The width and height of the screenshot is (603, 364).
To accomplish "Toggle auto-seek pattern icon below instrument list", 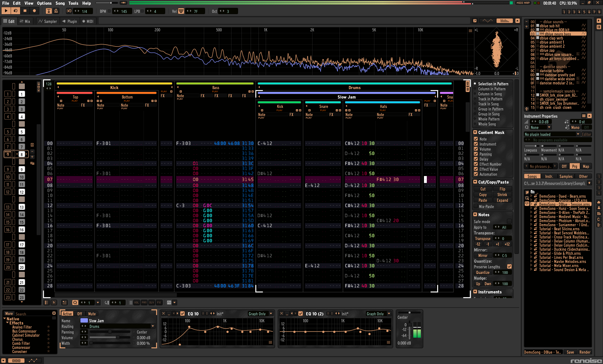I will [x=527, y=109].
